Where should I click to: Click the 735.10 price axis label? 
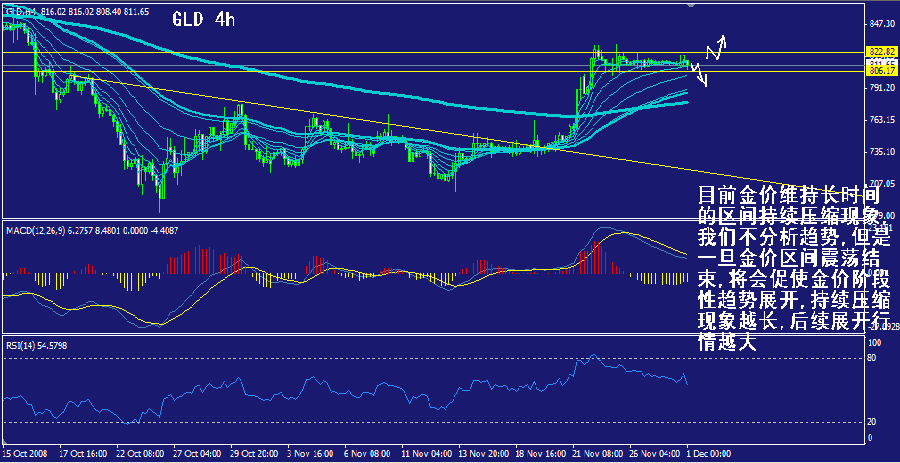click(x=881, y=152)
